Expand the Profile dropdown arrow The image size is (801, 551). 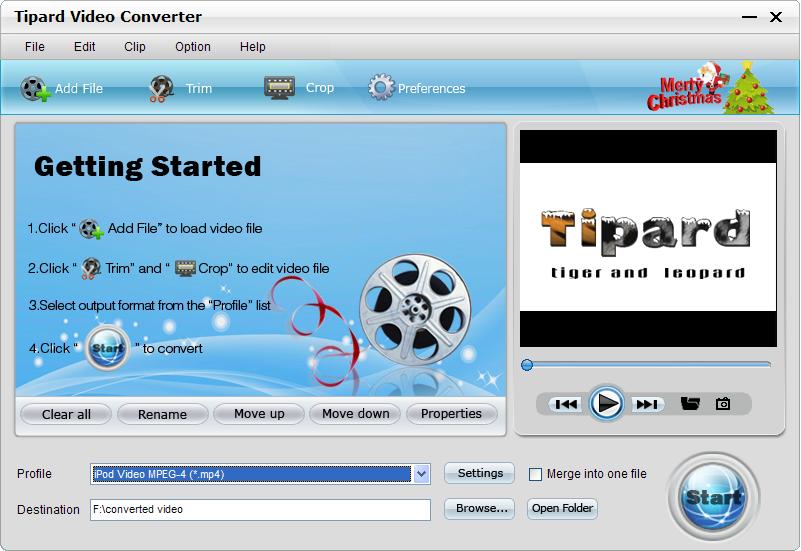pos(421,474)
